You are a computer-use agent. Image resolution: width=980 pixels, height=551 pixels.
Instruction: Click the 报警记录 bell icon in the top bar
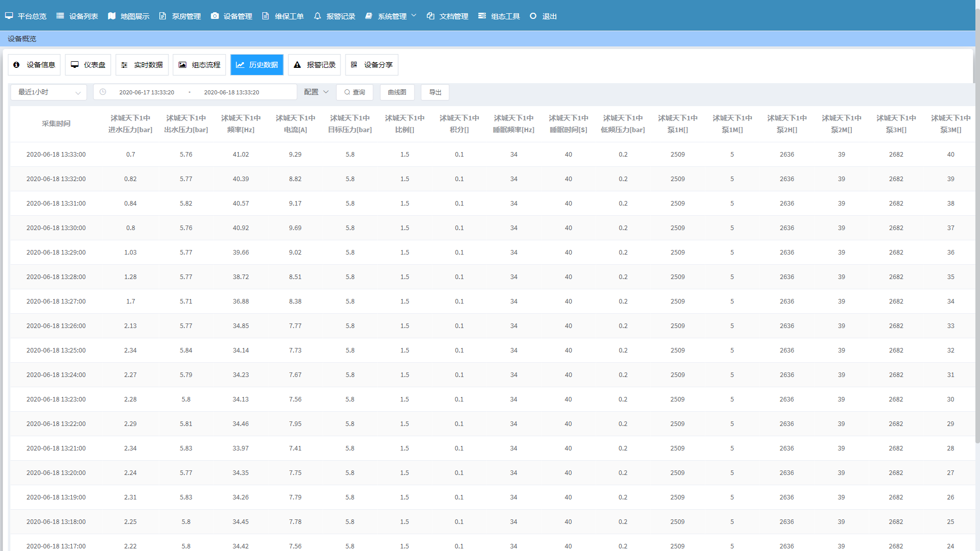pyautogui.click(x=317, y=16)
